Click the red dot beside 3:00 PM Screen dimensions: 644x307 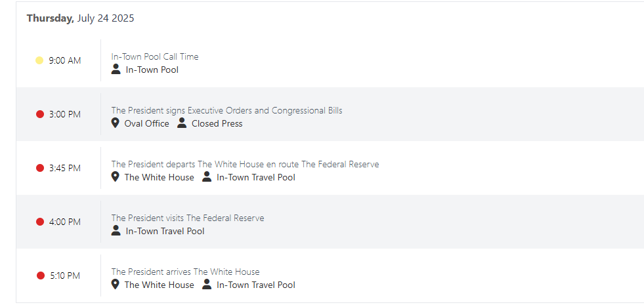pyautogui.click(x=40, y=115)
